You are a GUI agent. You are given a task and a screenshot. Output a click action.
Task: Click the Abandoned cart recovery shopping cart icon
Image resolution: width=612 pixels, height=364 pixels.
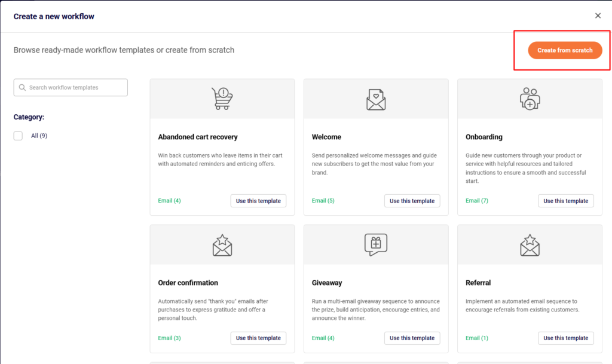pos(222,98)
